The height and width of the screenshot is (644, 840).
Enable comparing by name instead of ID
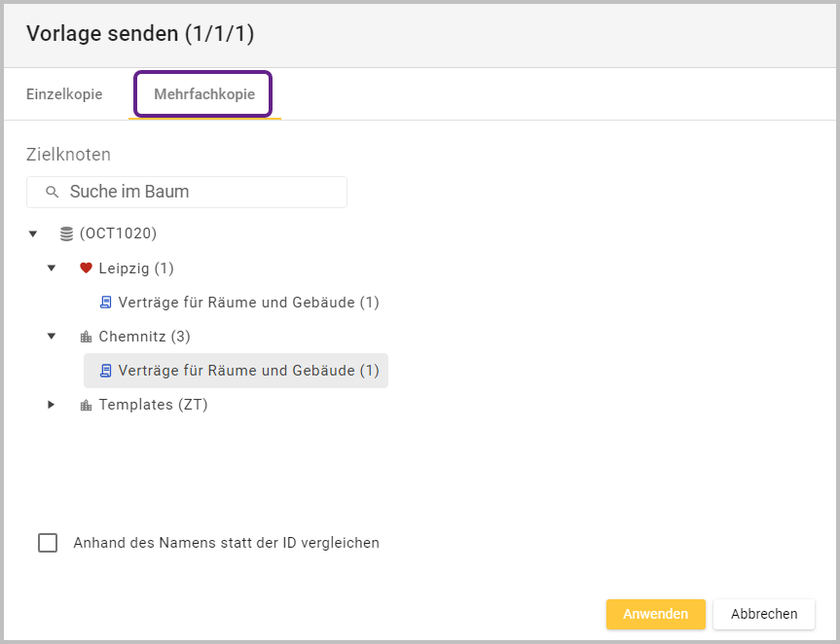coord(48,543)
